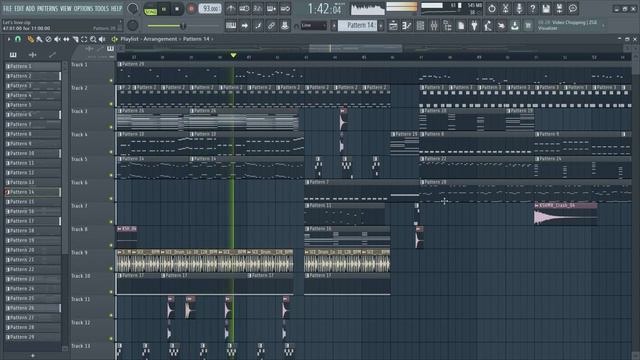Open the playlist options arrow menu
This screenshot has width=640, height=360.
[8, 39]
